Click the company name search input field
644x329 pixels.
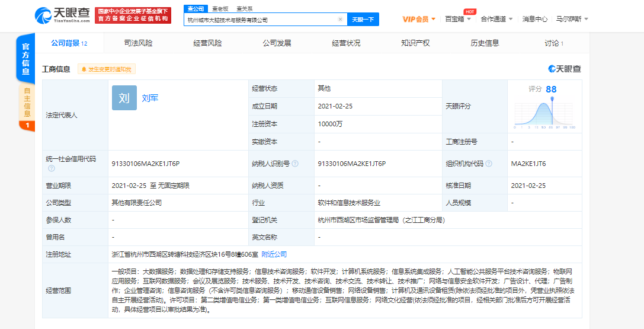click(x=261, y=20)
